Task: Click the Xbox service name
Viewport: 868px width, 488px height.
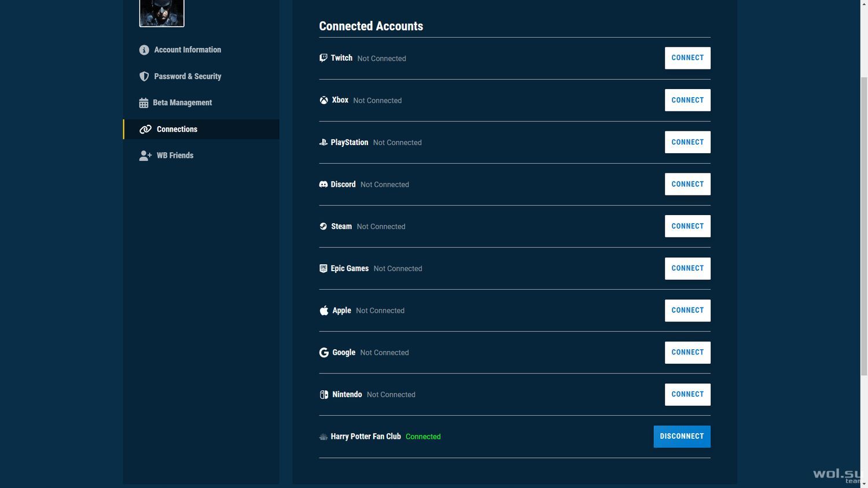Action: [340, 100]
